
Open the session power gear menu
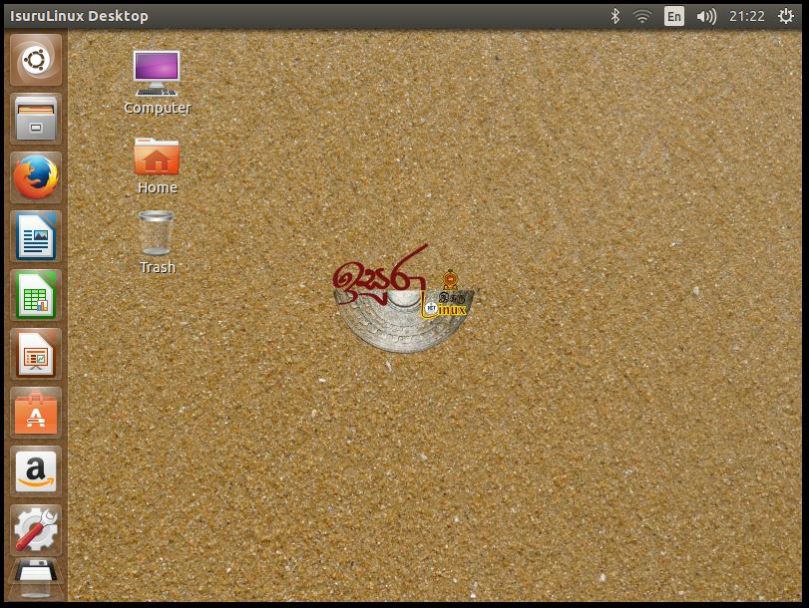click(x=784, y=16)
